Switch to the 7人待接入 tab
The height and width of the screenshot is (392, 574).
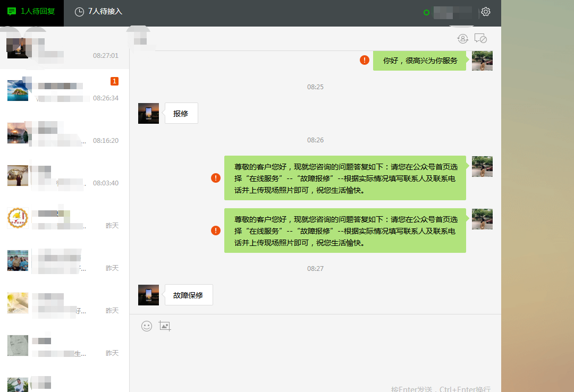98,11
